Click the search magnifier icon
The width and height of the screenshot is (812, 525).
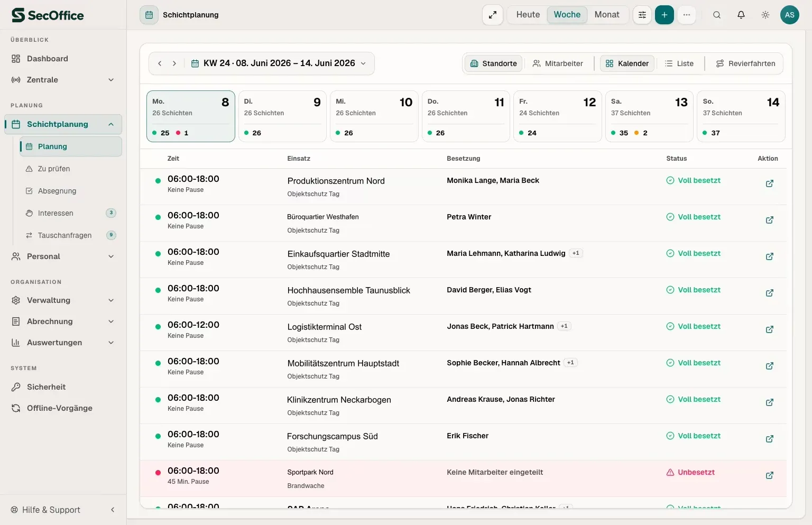click(x=717, y=15)
